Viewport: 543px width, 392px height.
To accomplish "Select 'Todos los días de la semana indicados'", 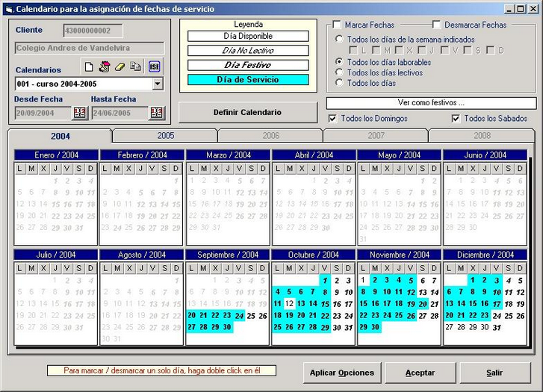I will [339, 39].
